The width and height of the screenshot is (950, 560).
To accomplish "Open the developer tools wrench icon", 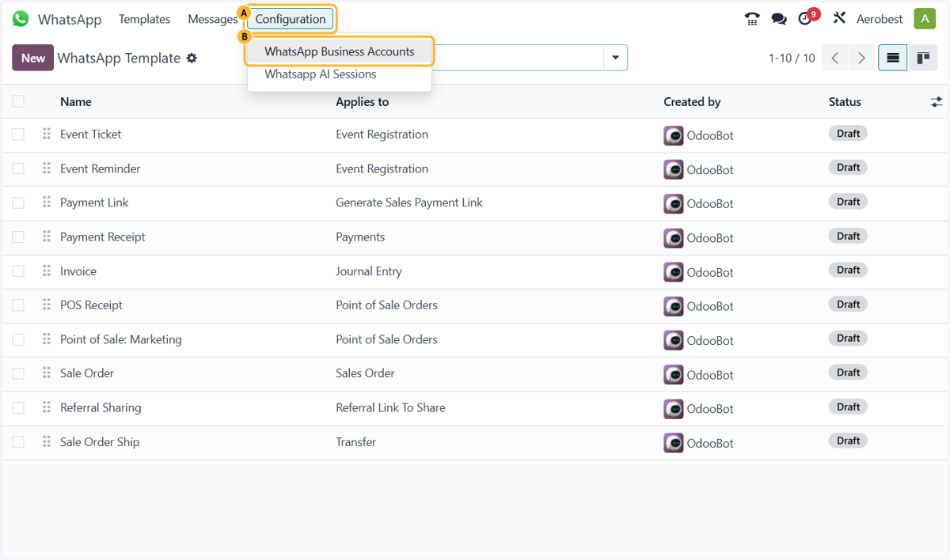I will coord(840,19).
